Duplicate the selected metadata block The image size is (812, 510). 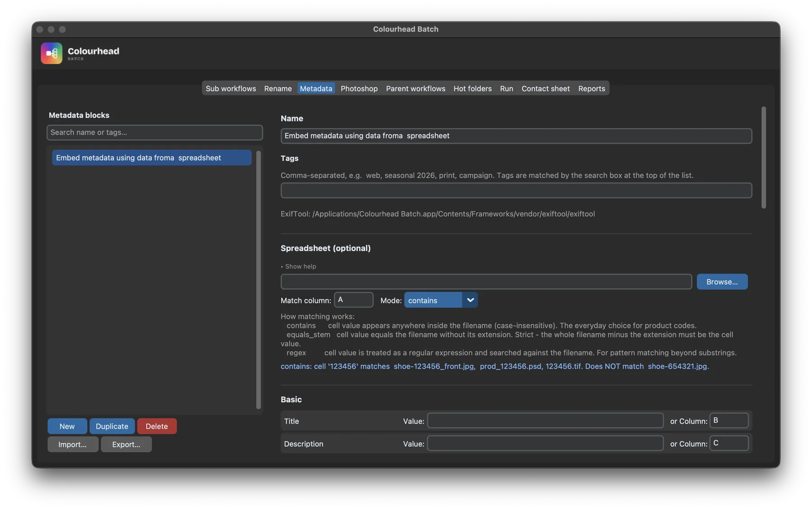click(112, 426)
